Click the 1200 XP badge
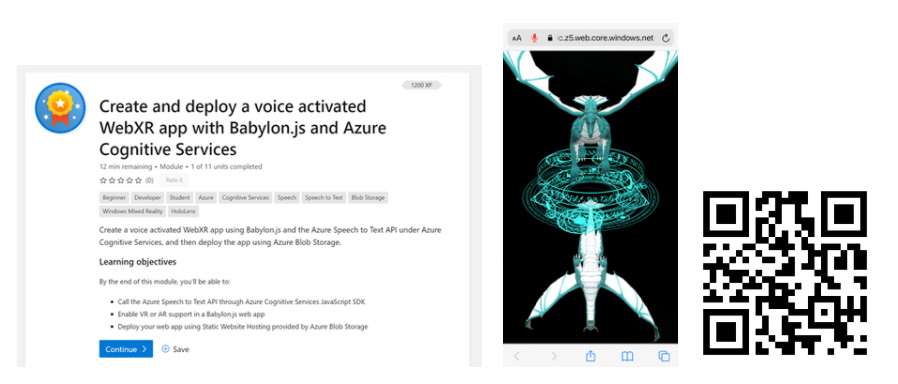The image size is (898, 384). point(422,85)
